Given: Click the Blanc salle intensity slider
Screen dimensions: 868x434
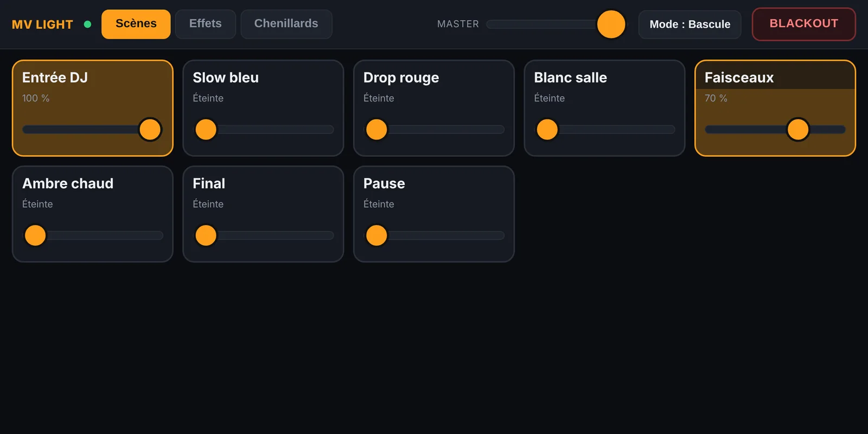Looking at the screenshot, I should click(x=604, y=130).
